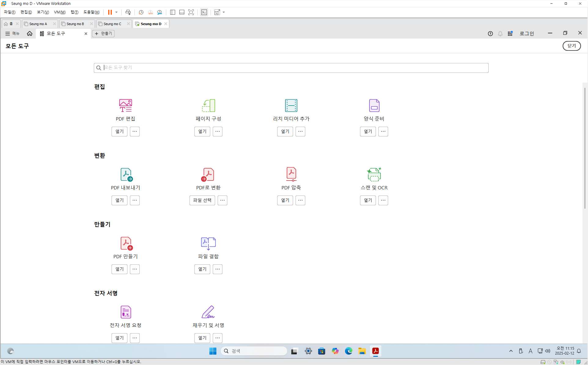
Task: Click the 양식 준비 form icon
Action: (374, 106)
